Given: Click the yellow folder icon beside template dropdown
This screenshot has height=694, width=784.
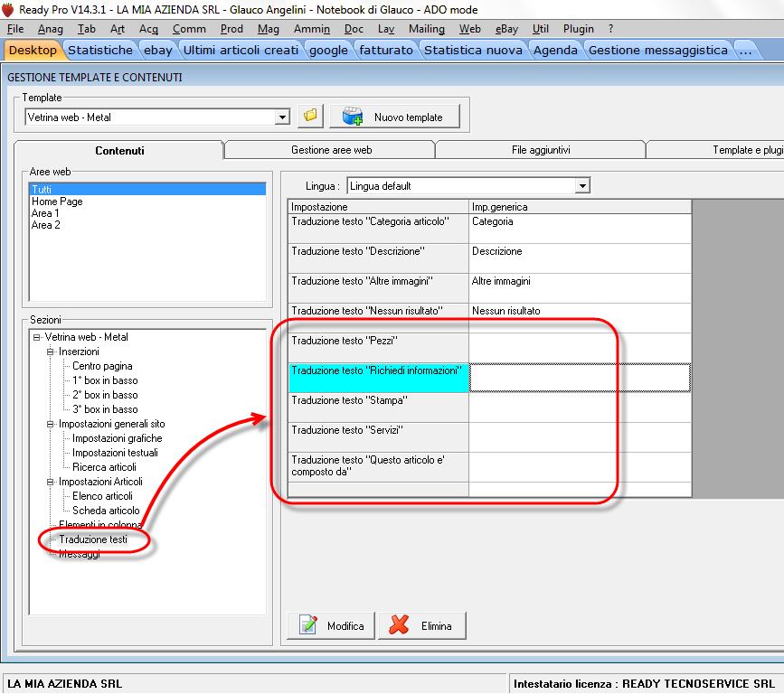Looking at the screenshot, I should coord(310,117).
